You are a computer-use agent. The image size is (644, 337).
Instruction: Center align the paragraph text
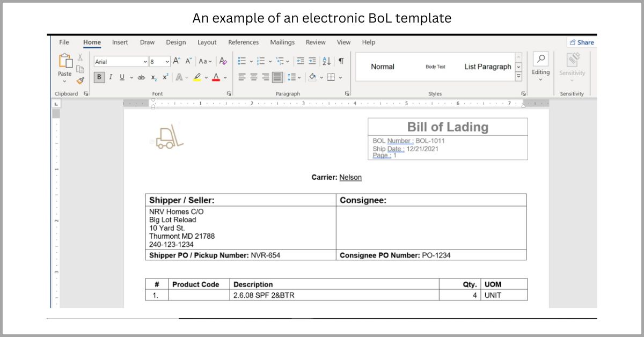click(254, 77)
